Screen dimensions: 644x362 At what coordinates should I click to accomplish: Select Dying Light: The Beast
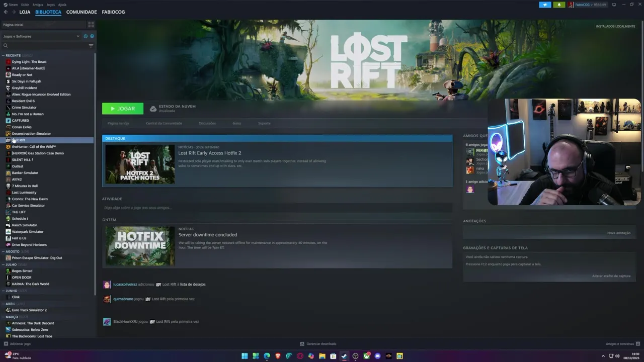coord(29,62)
